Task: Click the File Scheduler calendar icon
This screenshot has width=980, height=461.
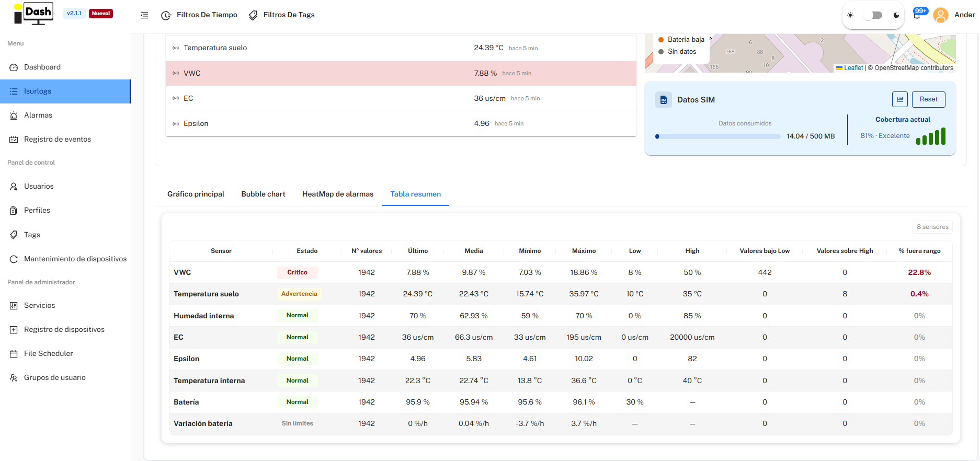Action: [14, 353]
